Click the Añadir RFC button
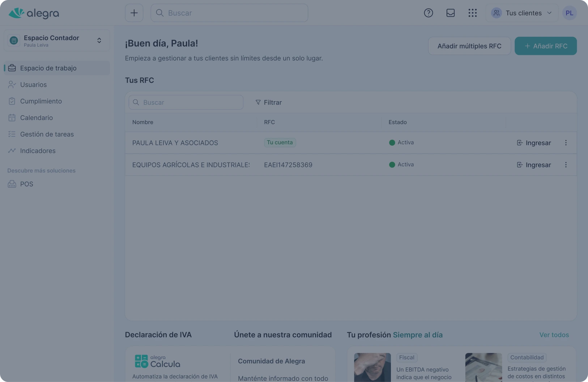Image resolution: width=588 pixels, height=382 pixels. tap(545, 46)
